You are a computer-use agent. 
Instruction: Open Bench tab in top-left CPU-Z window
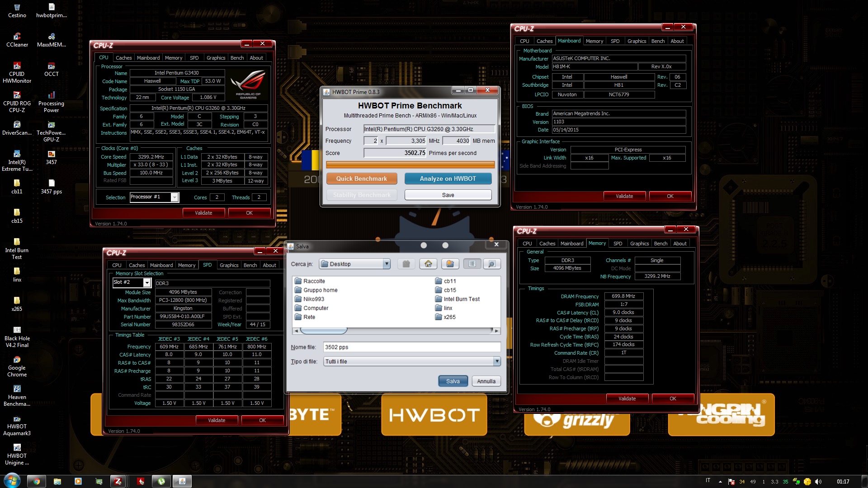pyautogui.click(x=237, y=58)
